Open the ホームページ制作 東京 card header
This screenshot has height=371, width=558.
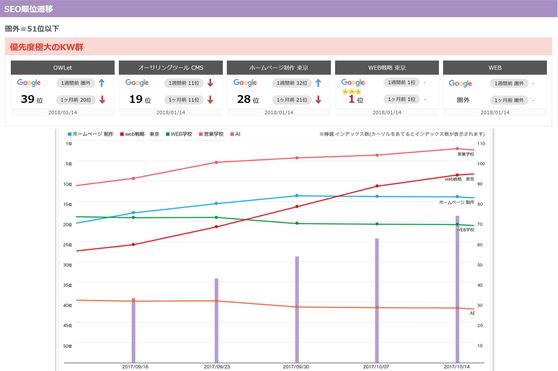click(279, 68)
